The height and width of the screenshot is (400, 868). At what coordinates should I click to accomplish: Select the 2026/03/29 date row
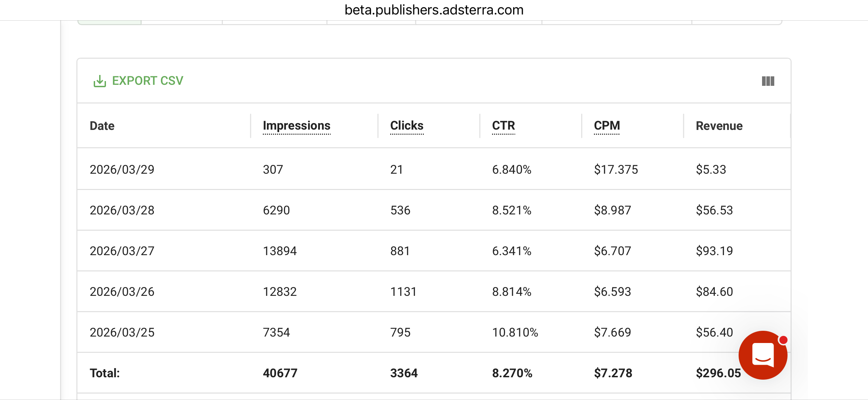click(122, 169)
